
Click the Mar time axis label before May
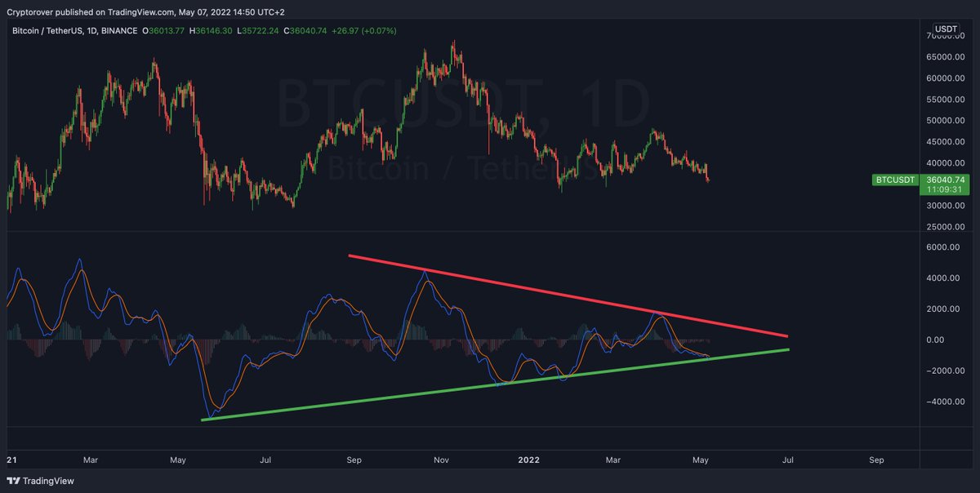(91, 460)
